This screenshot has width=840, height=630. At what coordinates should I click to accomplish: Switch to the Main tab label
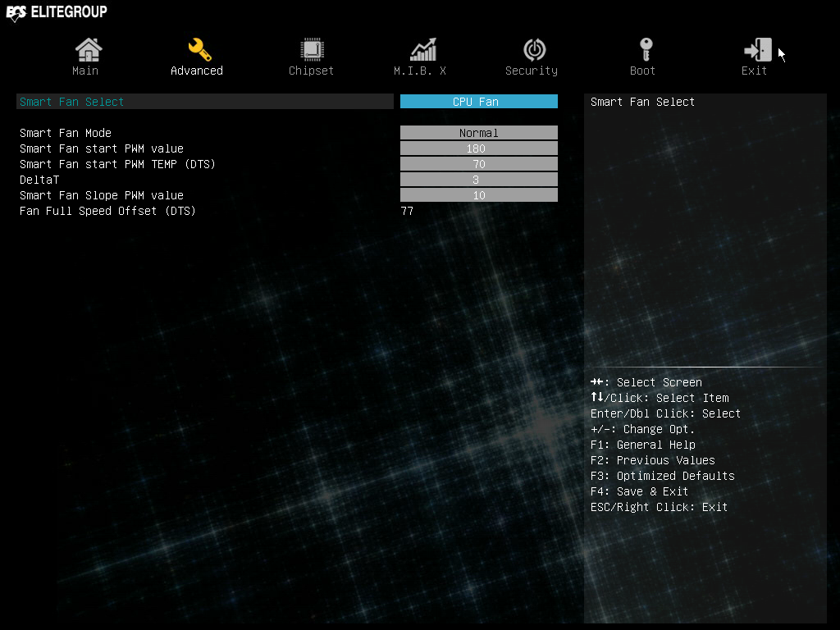[85, 71]
